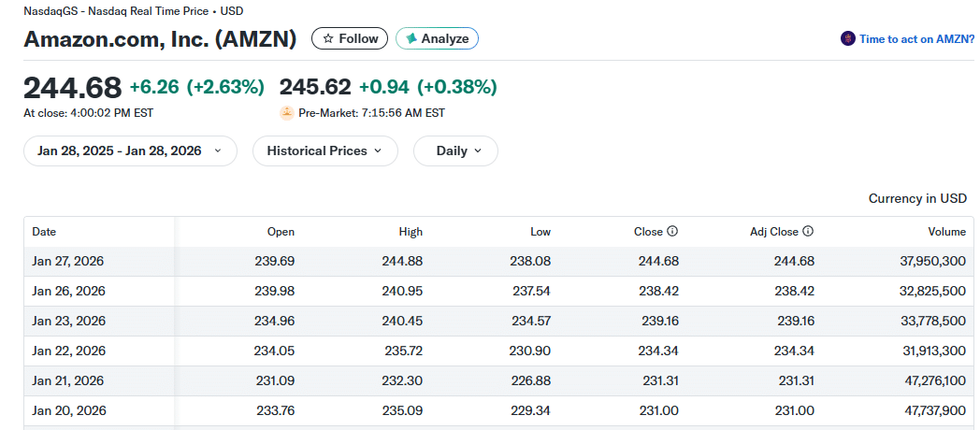
Task: Click the info icon next to Close
Action: coord(671,232)
